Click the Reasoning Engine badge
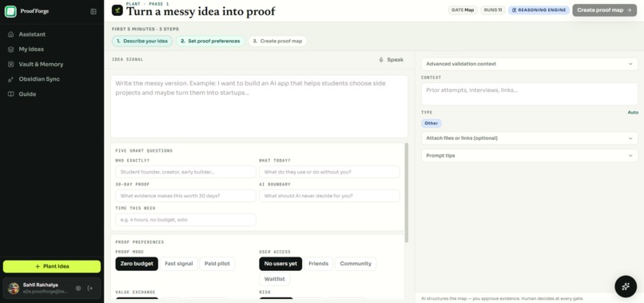The height and width of the screenshot is (303, 644). 539,10
